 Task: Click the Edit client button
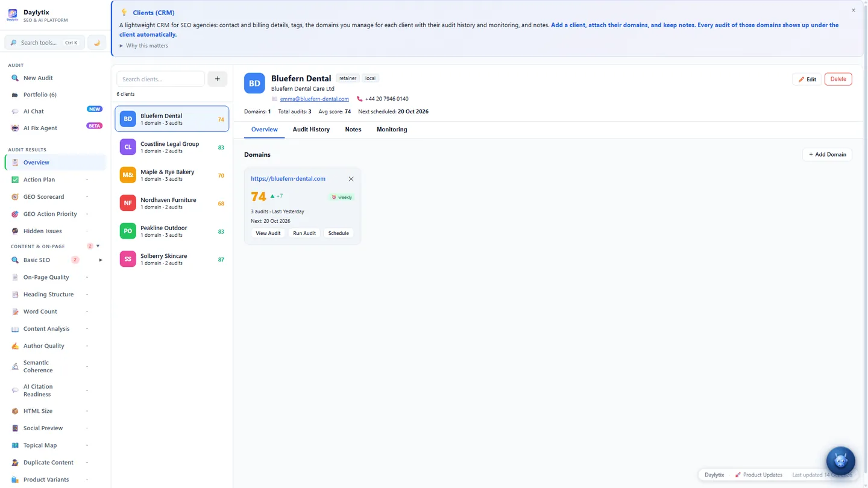click(x=807, y=79)
